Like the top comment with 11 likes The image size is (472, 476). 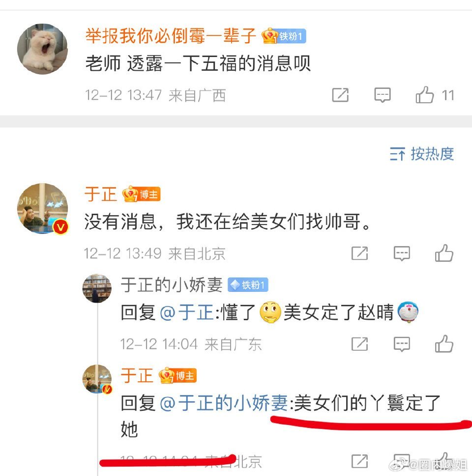pyautogui.click(x=425, y=95)
